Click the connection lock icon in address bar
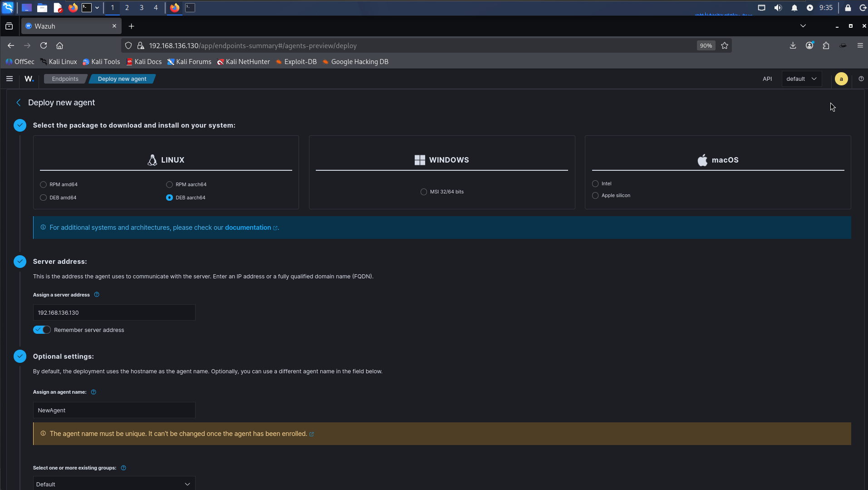Image resolution: width=868 pixels, height=490 pixels. tap(141, 45)
